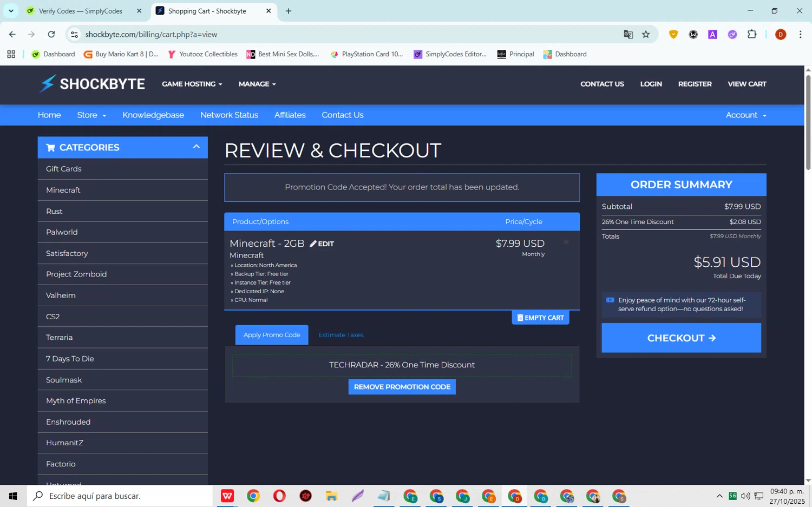This screenshot has width=812, height=507.
Task: Remove Minecraft 2GB item with X icon
Action: 566,242
